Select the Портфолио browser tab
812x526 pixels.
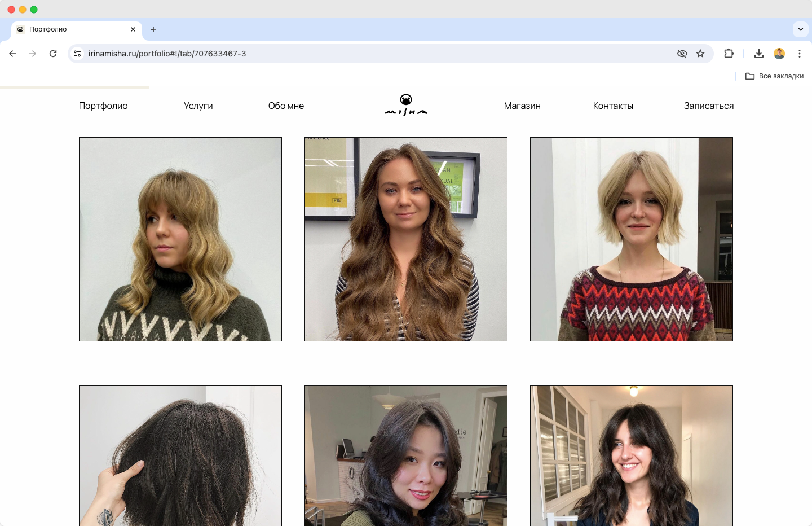coord(76,29)
